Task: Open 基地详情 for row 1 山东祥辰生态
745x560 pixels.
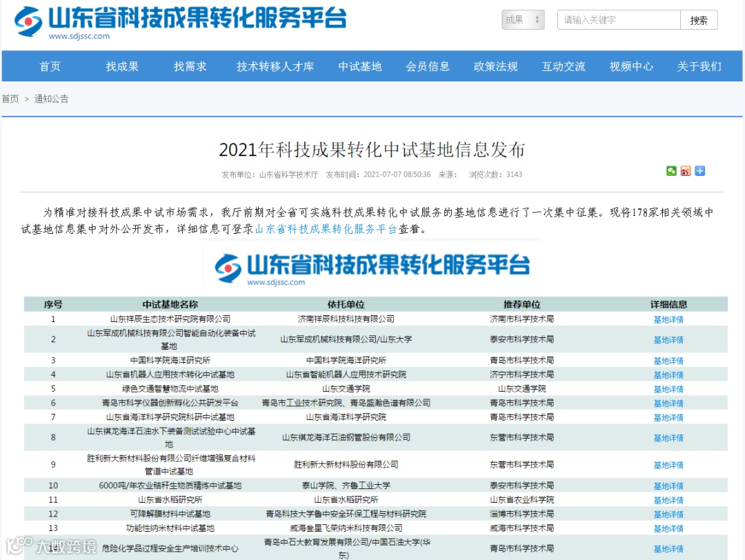Action: [x=668, y=320]
